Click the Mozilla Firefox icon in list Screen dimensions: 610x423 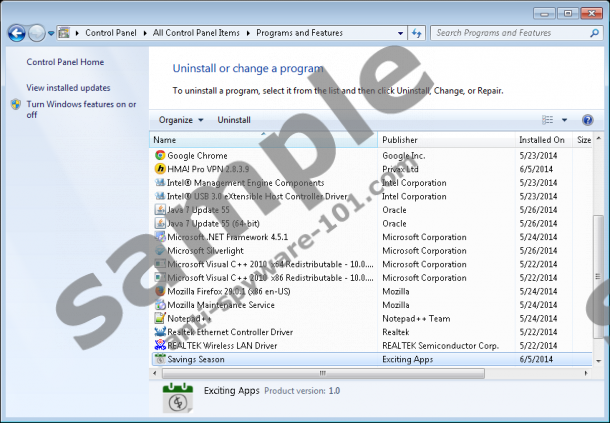click(160, 291)
